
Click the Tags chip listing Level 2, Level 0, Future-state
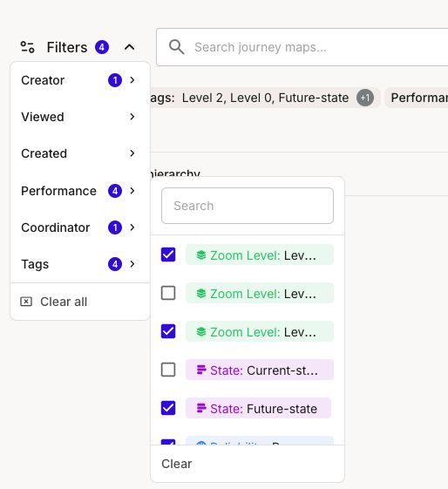(x=265, y=98)
